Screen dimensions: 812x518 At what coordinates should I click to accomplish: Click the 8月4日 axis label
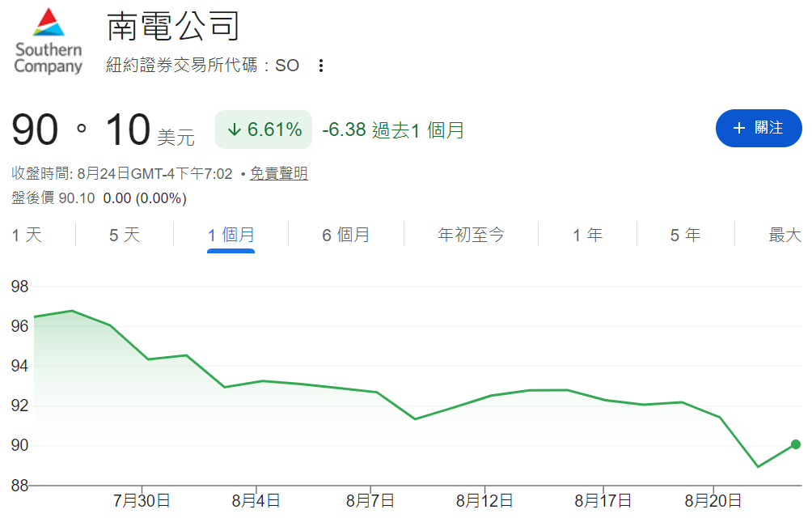click(x=256, y=500)
